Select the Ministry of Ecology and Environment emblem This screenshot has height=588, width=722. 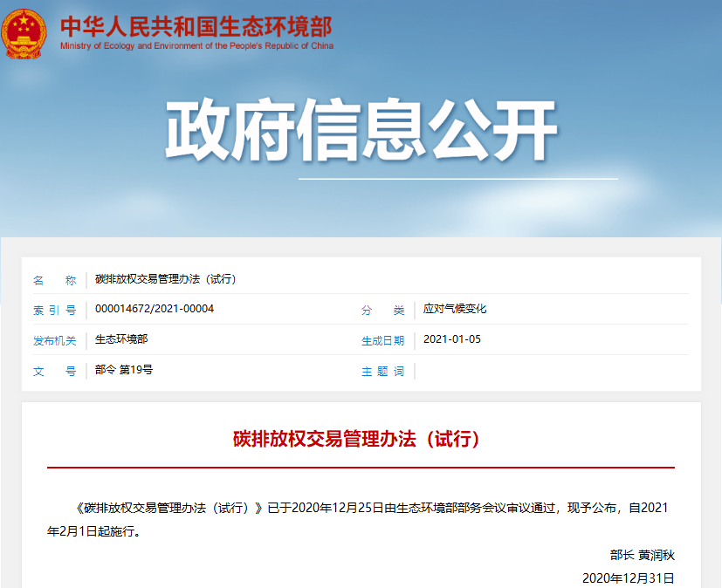click(x=24, y=31)
